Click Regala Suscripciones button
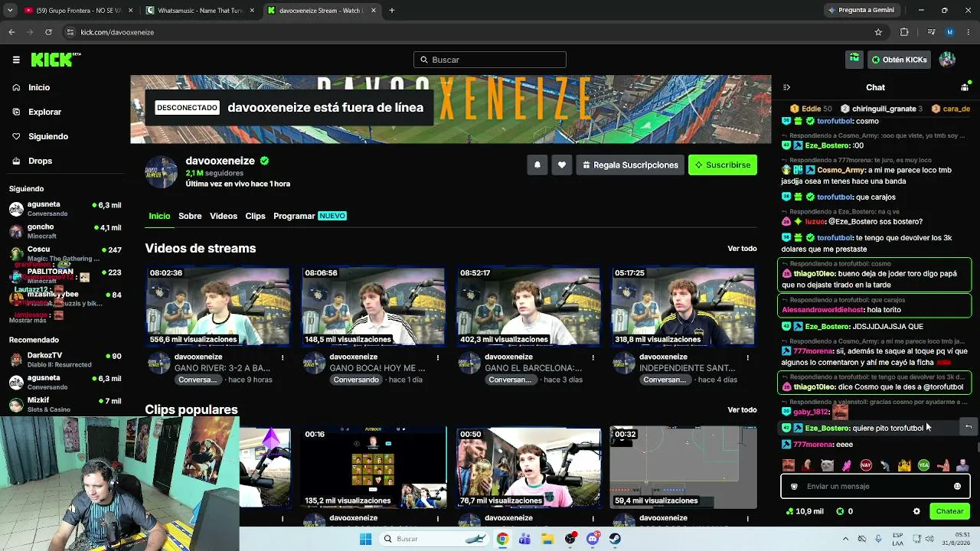 (630, 165)
